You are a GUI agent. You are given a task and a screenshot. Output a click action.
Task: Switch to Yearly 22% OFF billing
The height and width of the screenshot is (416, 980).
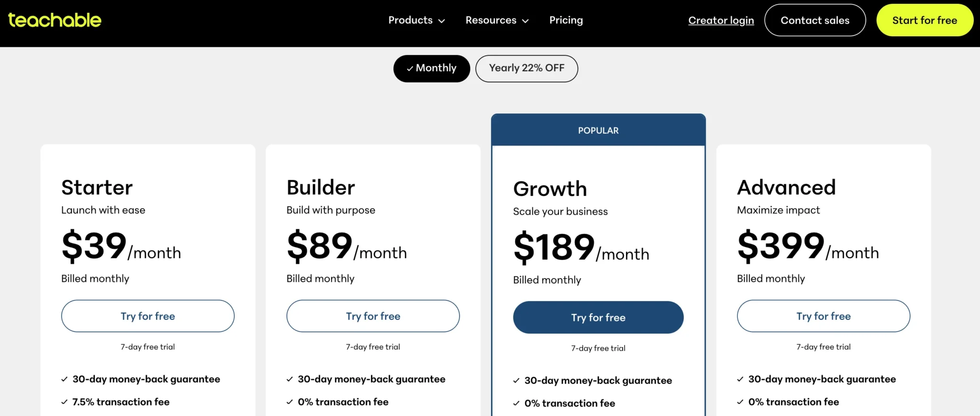click(x=526, y=68)
